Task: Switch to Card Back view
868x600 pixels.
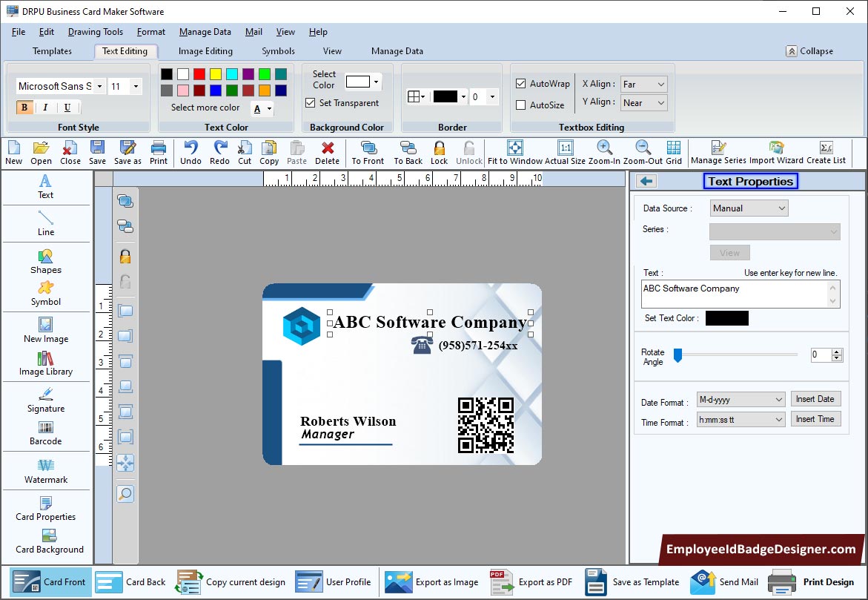Action: pyautogui.click(x=130, y=581)
